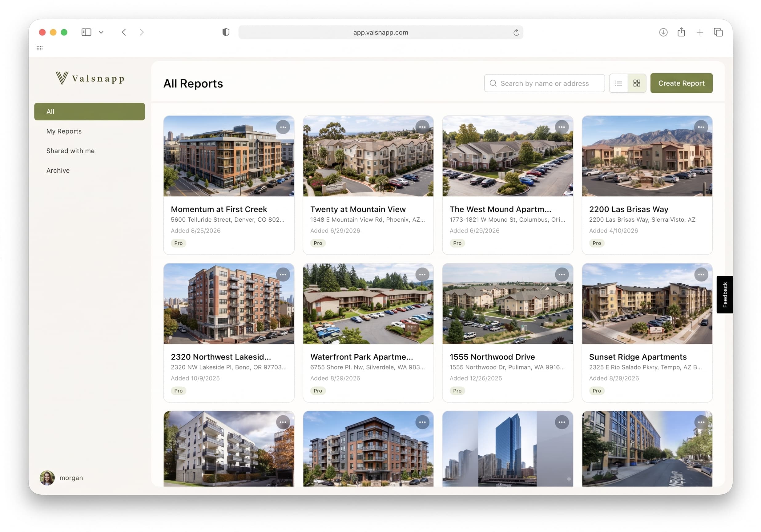Open morgan's user profile menu
This screenshot has width=761, height=532.
point(62,478)
